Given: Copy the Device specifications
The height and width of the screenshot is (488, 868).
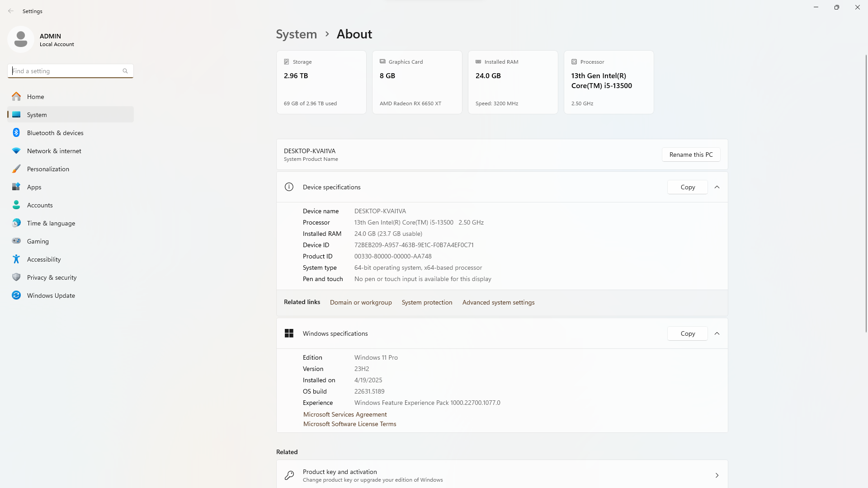Looking at the screenshot, I should click(x=687, y=187).
